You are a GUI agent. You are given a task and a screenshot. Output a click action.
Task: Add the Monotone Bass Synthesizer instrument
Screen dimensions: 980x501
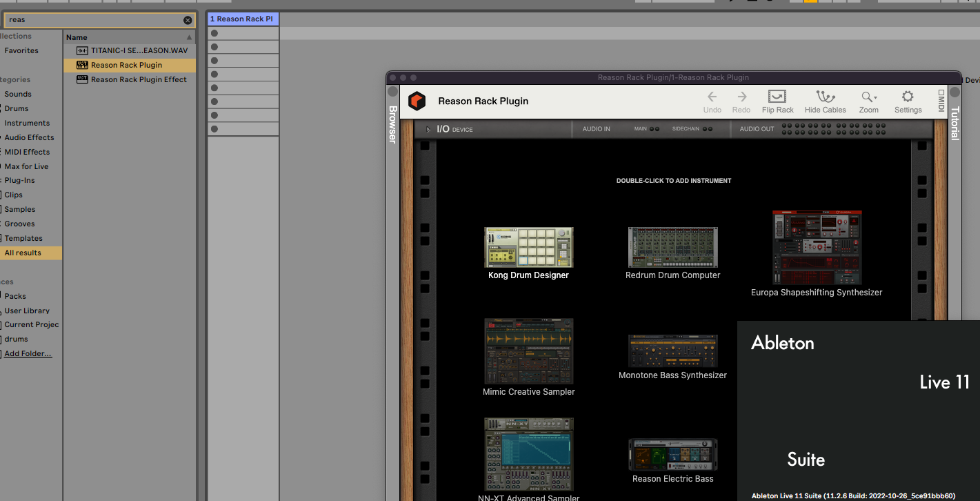tap(672, 351)
